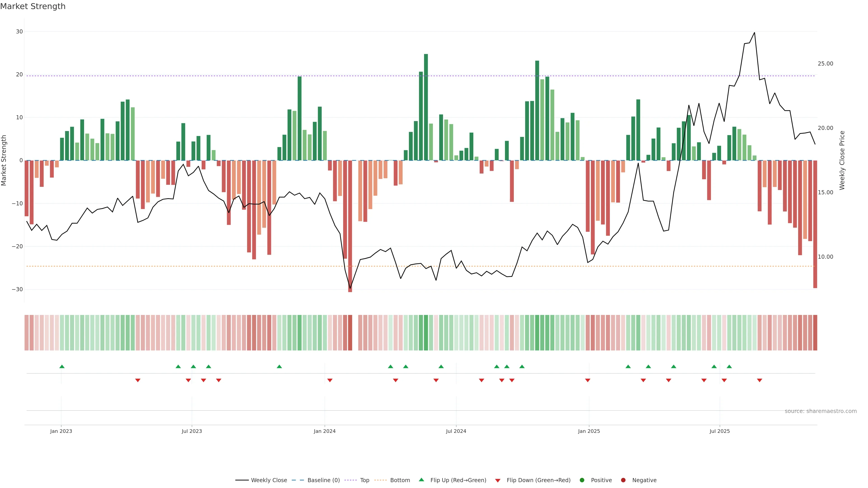Click the leftmost red flip-down triangle marker
The height and width of the screenshot is (488, 868).
[x=137, y=380]
